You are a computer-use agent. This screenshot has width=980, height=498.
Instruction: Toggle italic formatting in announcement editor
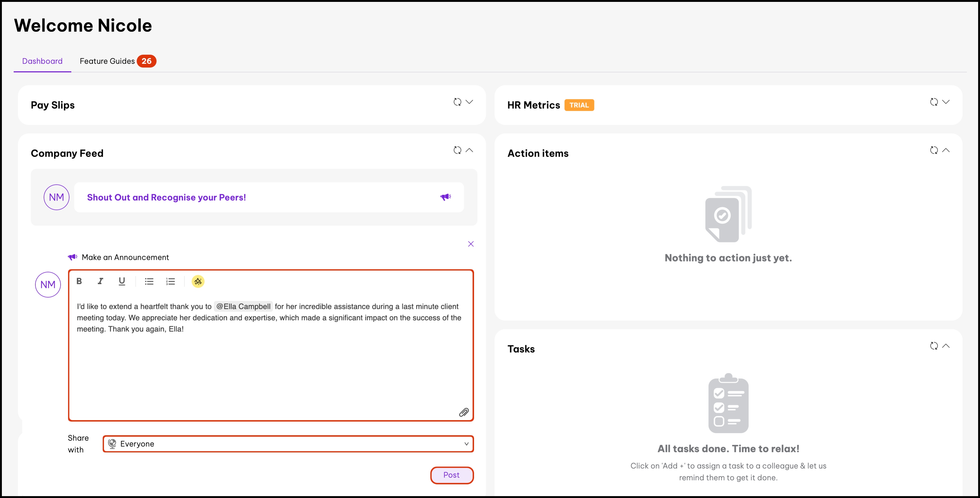pyautogui.click(x=101, y=281)
